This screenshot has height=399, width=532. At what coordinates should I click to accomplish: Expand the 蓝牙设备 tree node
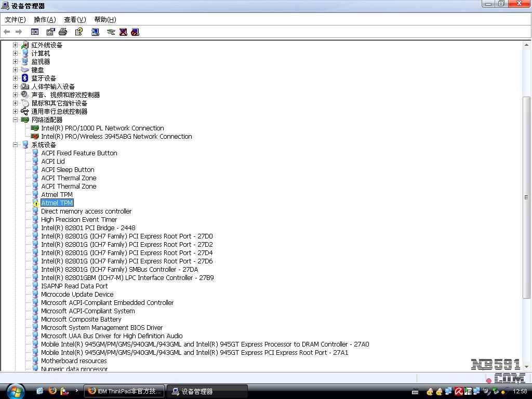pyautogui.click(x=16, y=78)
